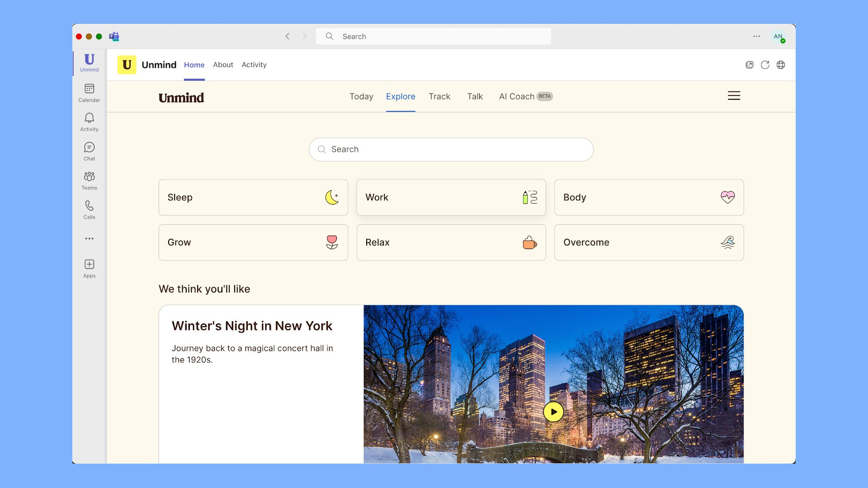Click the Unmind content search field
Screen dimensions: 868x488
[452, 150]
